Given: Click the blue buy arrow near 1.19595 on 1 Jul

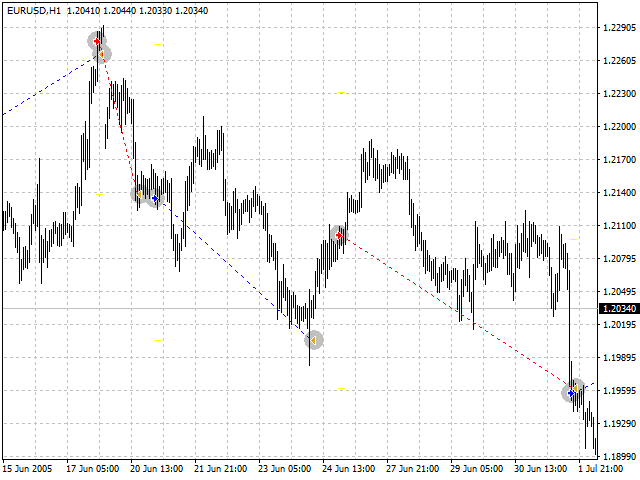Looking at the screenshot, I should [x=571, y=393].
